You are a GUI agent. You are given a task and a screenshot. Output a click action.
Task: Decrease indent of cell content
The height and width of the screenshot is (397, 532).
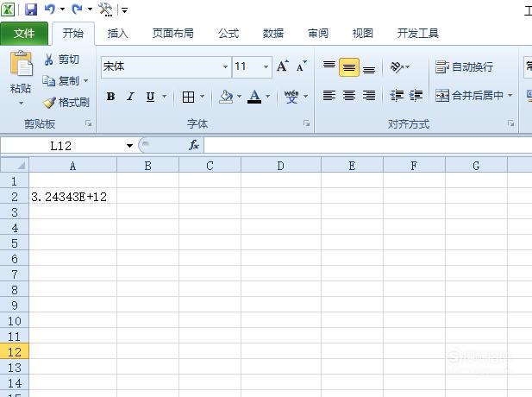[x=397, y=96]
